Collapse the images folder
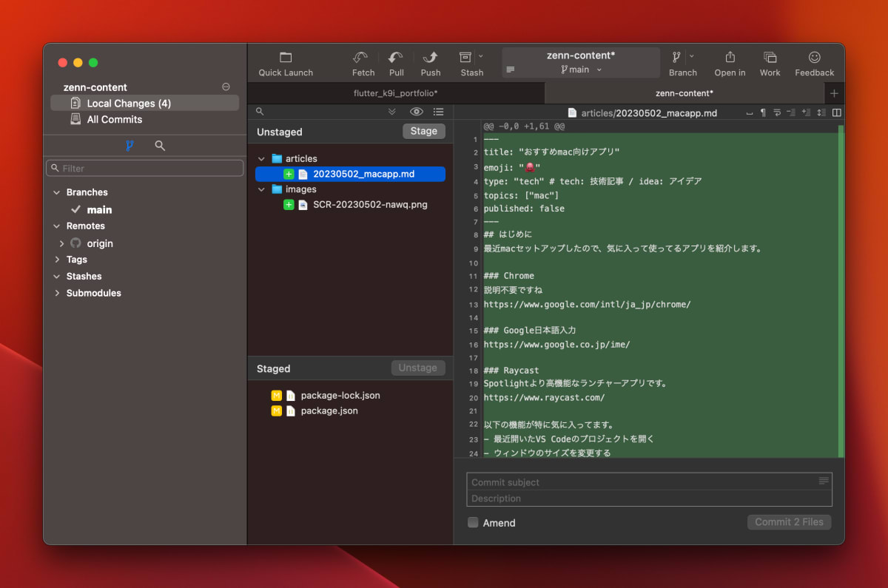 pyautogui.click(x=261, y=189)
